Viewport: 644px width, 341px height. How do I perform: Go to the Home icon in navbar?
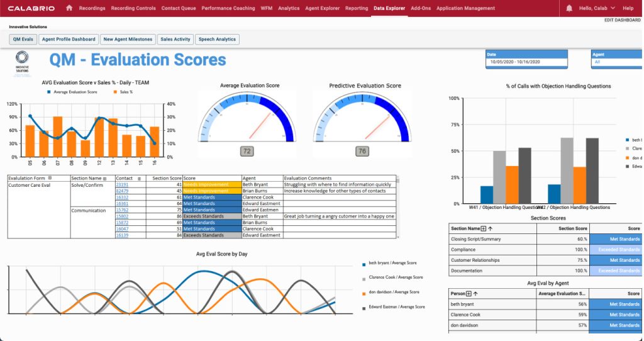69,8
